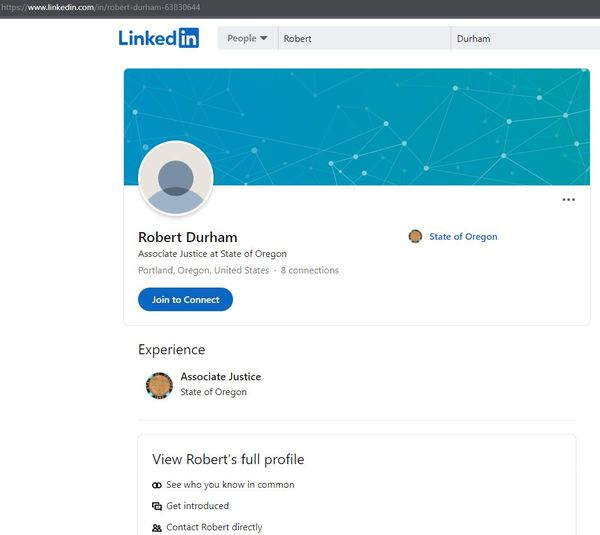Click the 'Get introduced' icon
The image size is (600, 535).
[157, 506]
